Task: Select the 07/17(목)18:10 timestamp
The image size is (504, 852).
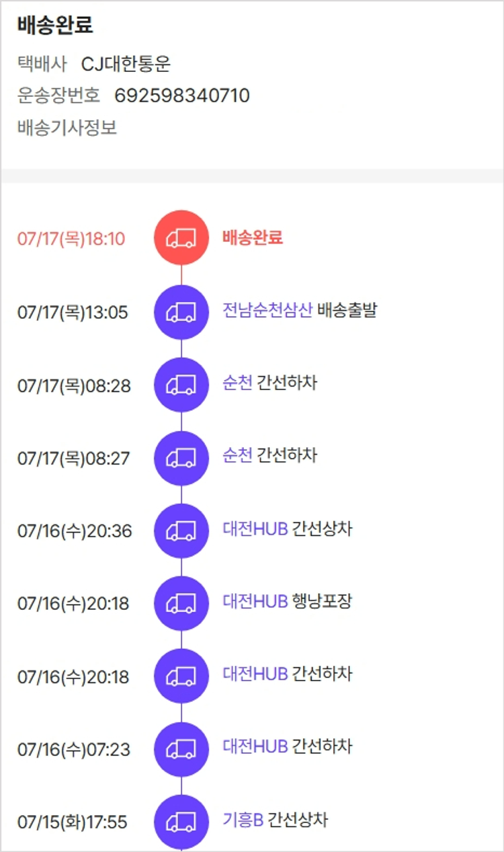Action: (71, 239)
